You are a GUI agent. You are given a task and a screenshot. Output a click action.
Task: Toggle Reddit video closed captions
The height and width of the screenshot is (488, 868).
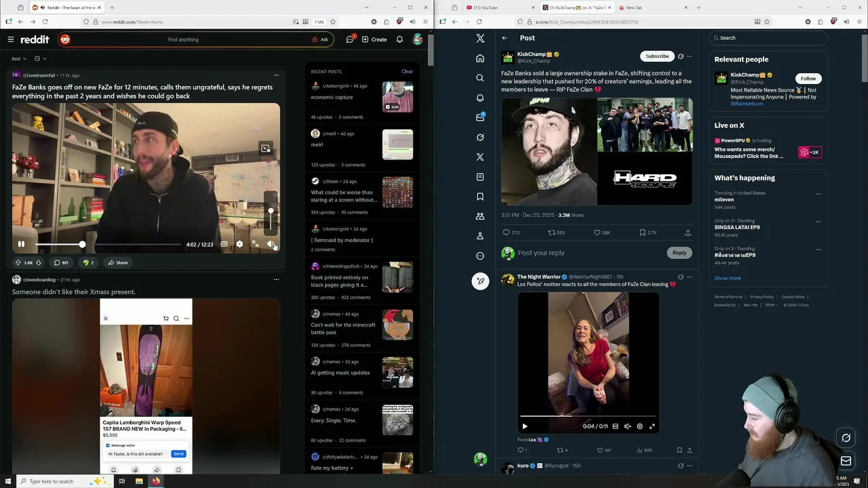224,244
